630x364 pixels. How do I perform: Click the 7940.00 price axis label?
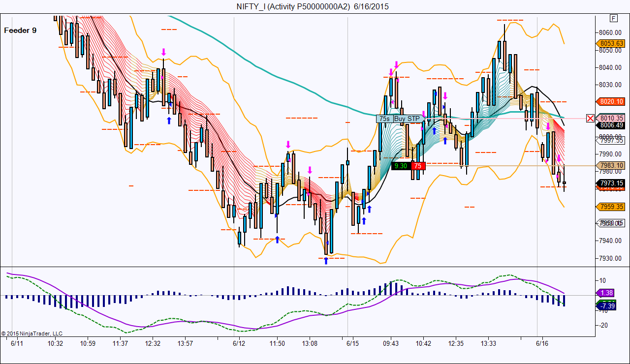[x=611, y=241]
